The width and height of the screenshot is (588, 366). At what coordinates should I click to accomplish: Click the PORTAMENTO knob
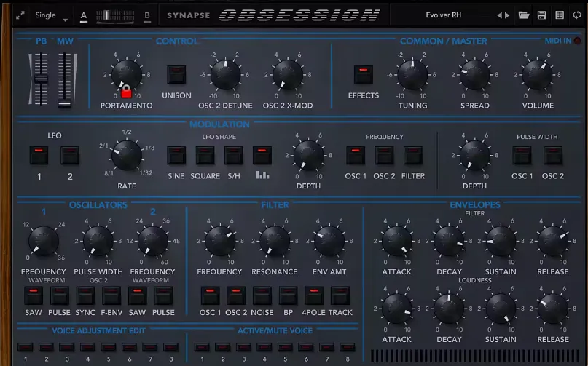pos(127,74)
